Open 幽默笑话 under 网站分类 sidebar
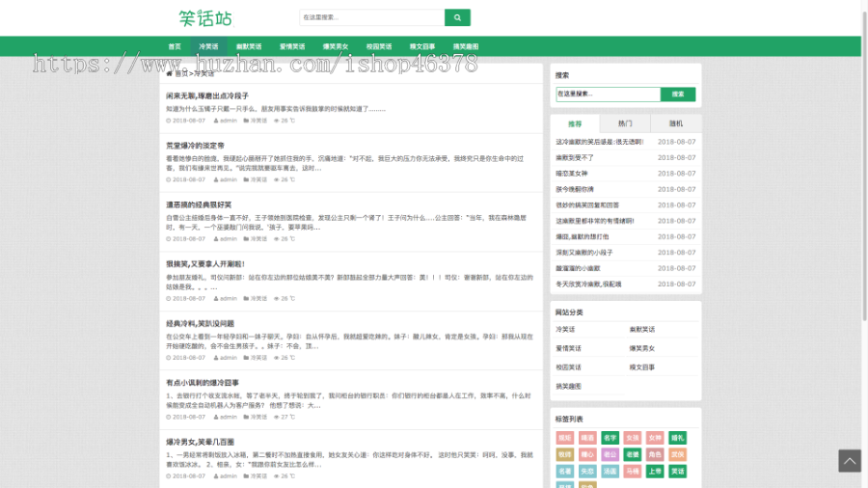Image resolution: width=868 pixels, height=488 pixels. click(642, 329)
